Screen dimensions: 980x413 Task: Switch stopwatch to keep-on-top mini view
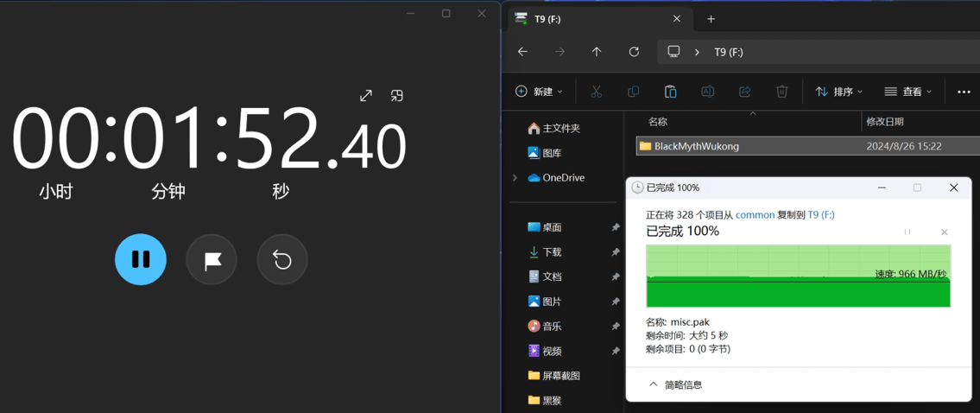pos(397,96)
